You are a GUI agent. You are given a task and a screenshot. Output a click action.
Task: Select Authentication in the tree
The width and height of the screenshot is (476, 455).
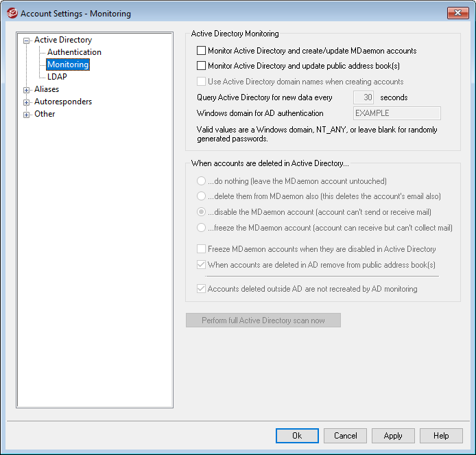pos(74,52)
